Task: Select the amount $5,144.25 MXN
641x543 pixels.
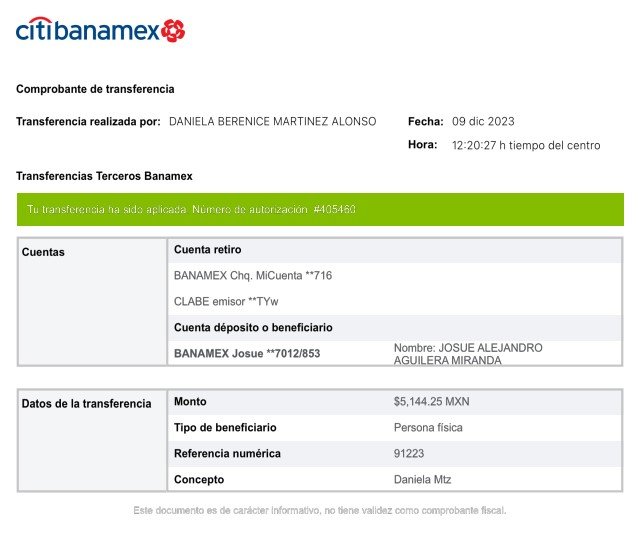Action: 431,402
